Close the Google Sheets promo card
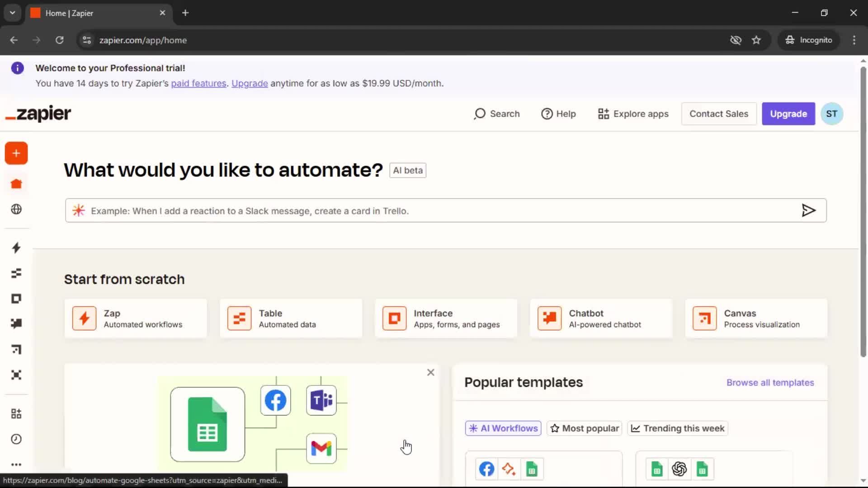The image size is (868, 488). [431, 372]
